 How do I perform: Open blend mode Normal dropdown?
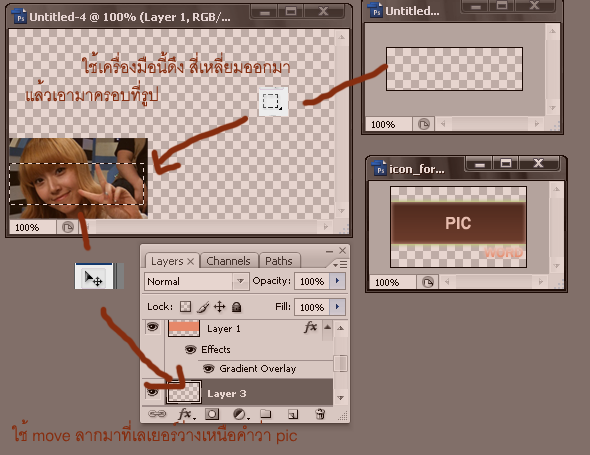(196, 281)
